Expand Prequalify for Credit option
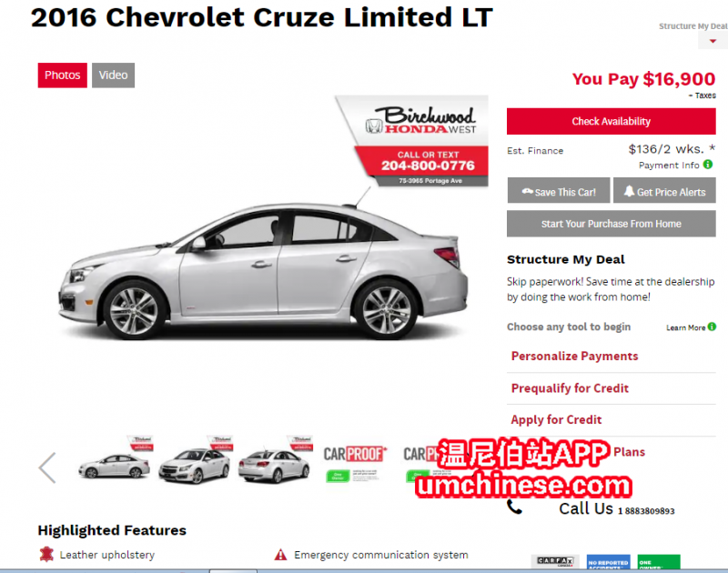 click(570, 387)
